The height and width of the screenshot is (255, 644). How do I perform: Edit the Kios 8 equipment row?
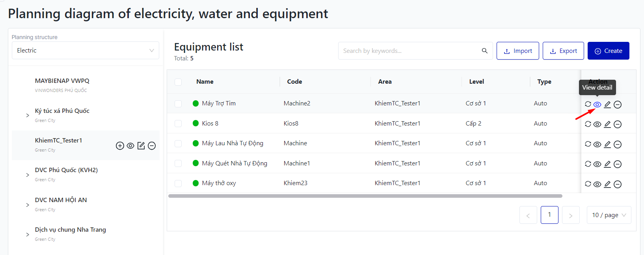pyautogui.click(x=607, y=124)
